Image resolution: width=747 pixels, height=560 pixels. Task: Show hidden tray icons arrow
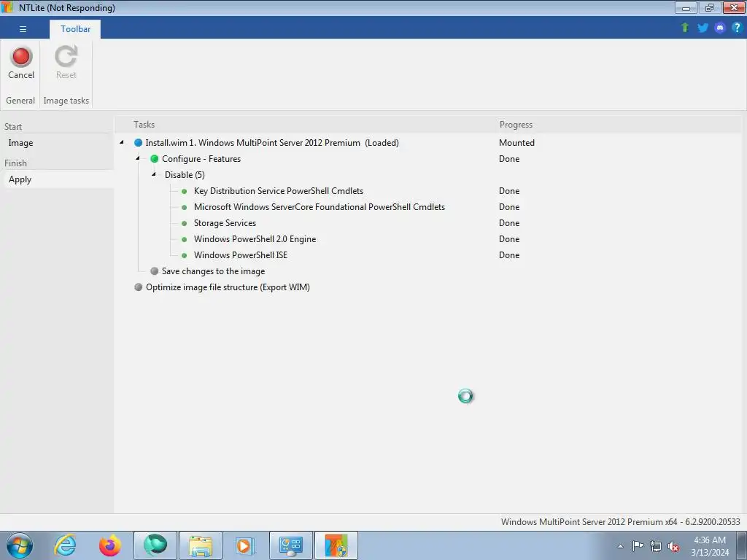[x=620, y=546]
